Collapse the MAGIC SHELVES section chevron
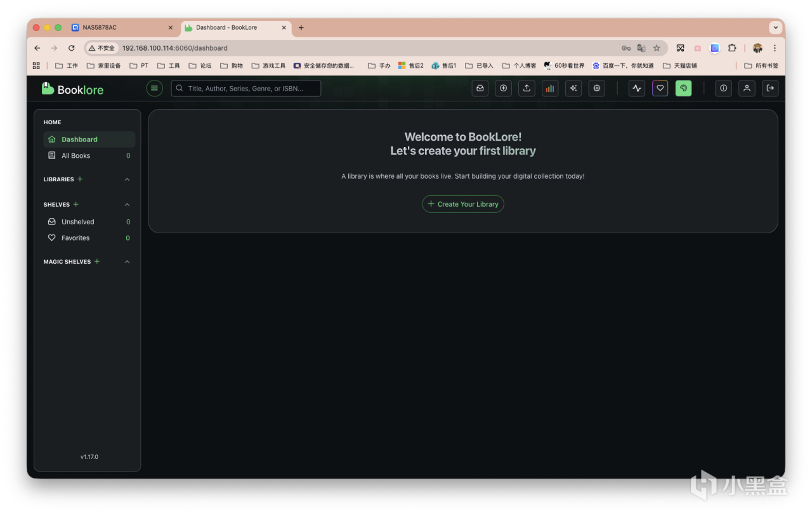 tap(127, 261)
